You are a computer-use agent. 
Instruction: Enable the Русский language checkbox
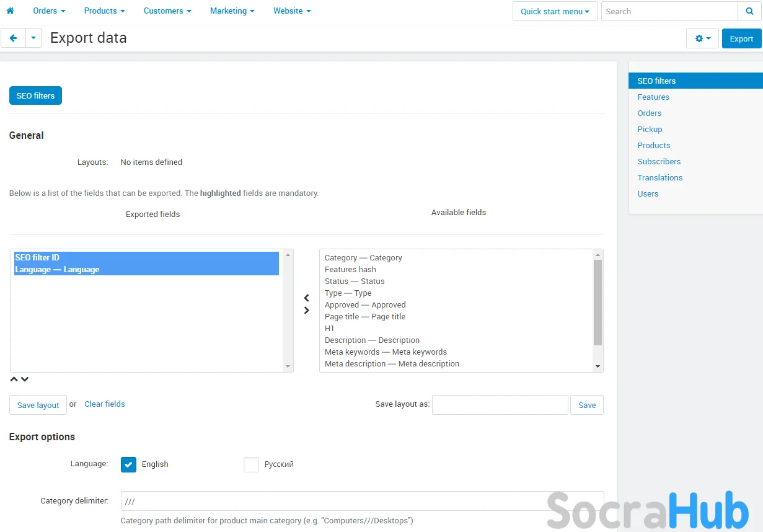coord(251,464)
